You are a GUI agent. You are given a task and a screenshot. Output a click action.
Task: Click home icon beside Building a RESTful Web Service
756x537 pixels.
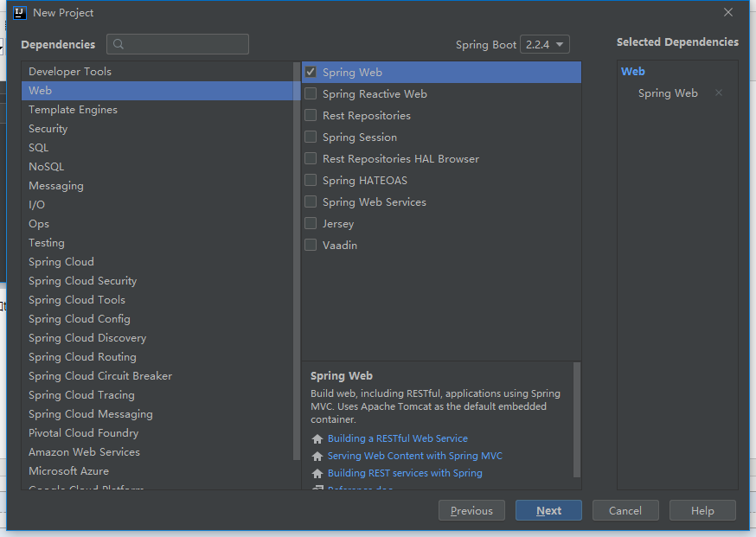click(x=317, y=439)
